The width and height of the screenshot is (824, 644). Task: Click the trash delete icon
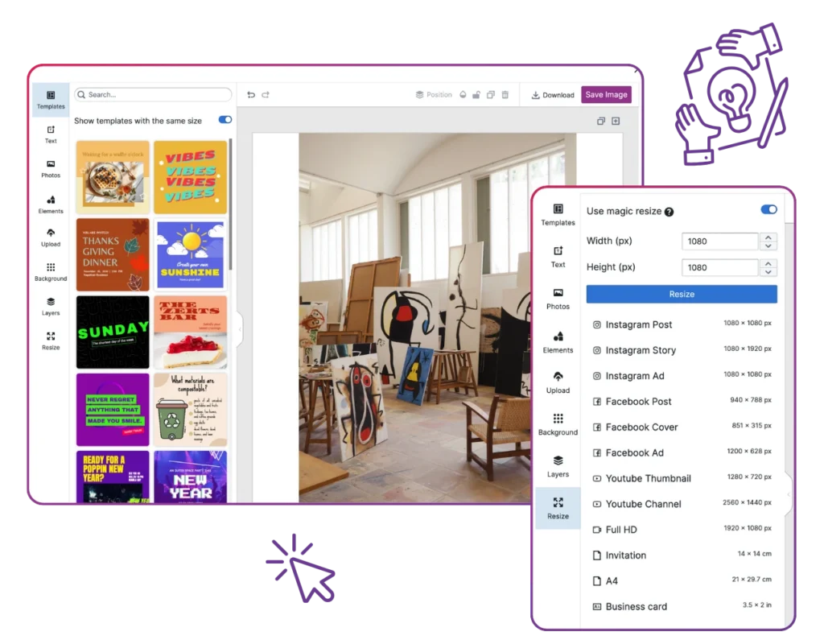click(505, 95)
